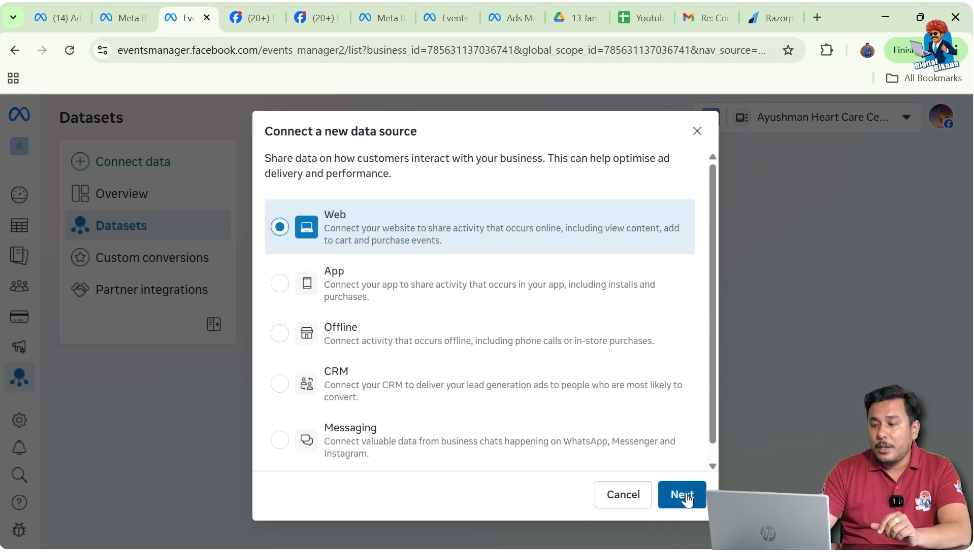Open the Events Manager icon in left rail
974x552 pixels.
19,377
